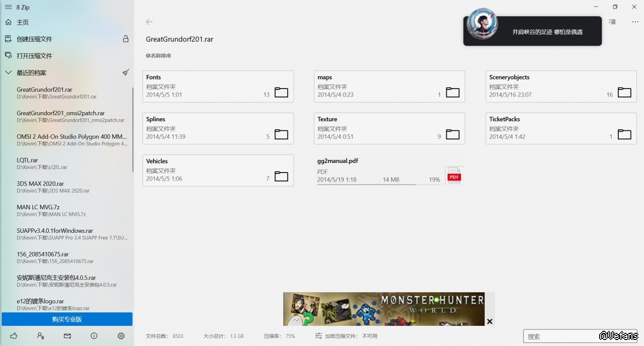The height and width of the screenshot is (346, 644).
Task: Open recent archive MAN LC MVG.7z
Action: (x=67, y=211)
